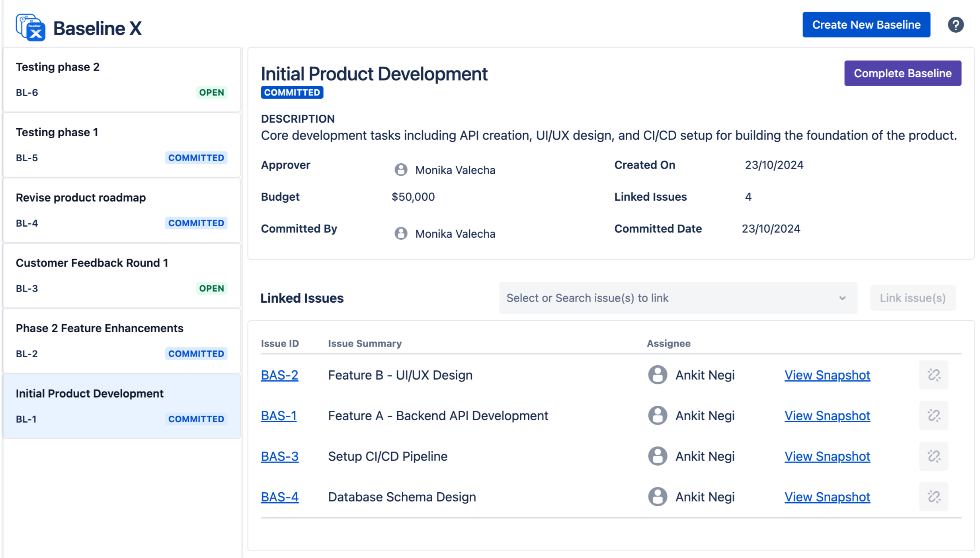Screen dimensions: 980x558
Task: Click Ankit Negi's avatar on BAS-2 row
Action: pyautogui.click(x=657, y=375)
